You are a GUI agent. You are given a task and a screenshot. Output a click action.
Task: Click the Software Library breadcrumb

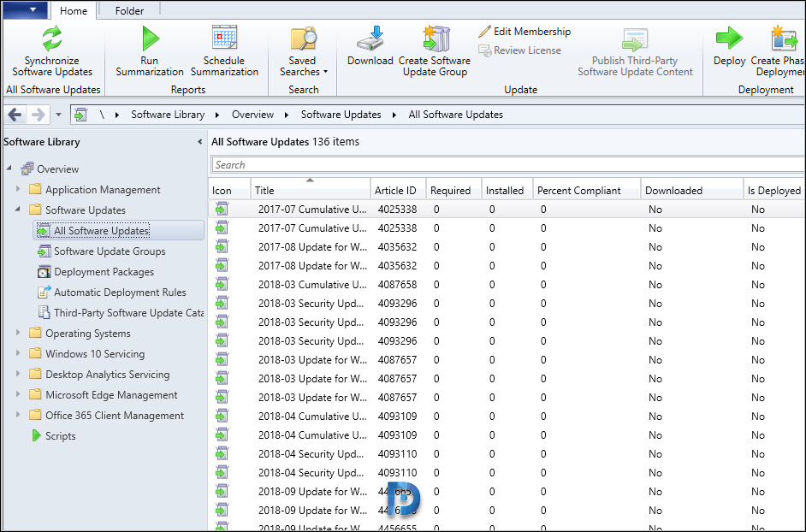coord(168,115)
